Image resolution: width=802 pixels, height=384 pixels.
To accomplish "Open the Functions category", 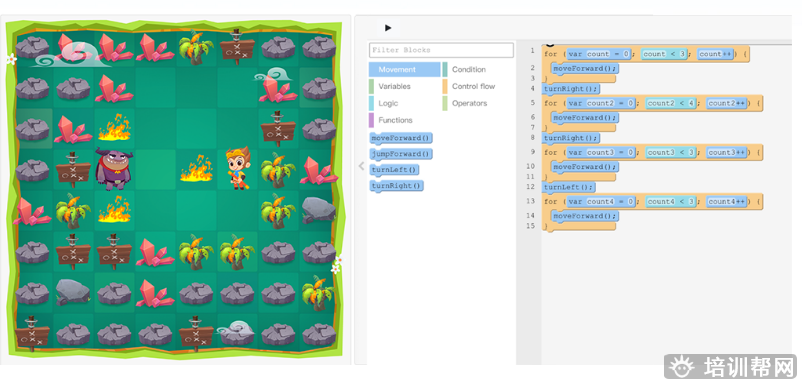I will 395,120.
